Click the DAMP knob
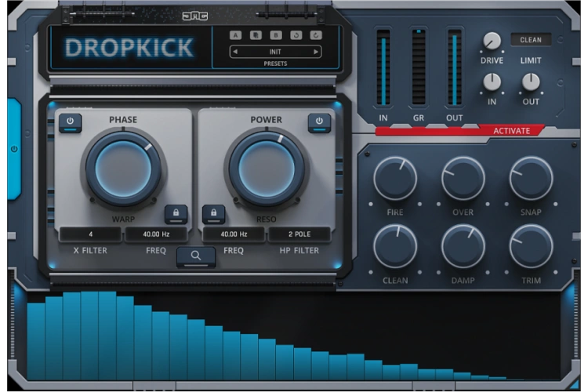This screenshot has width=588, height=392. click(x=463, y=246)
